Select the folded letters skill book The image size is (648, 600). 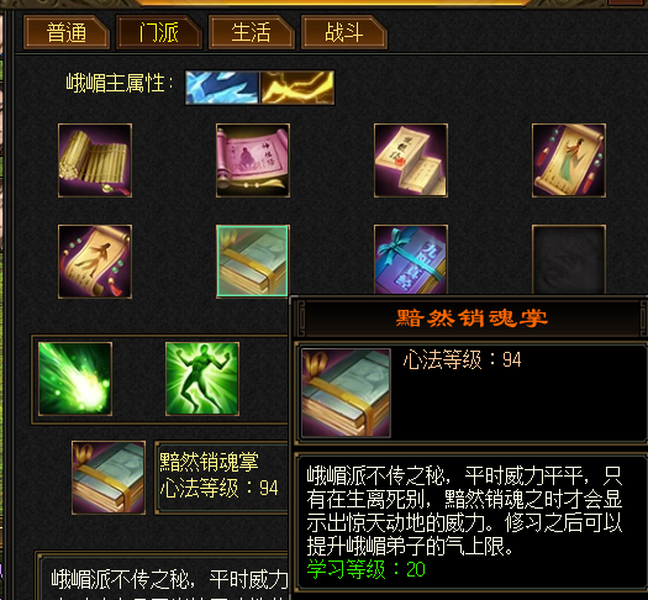(411, 160)
